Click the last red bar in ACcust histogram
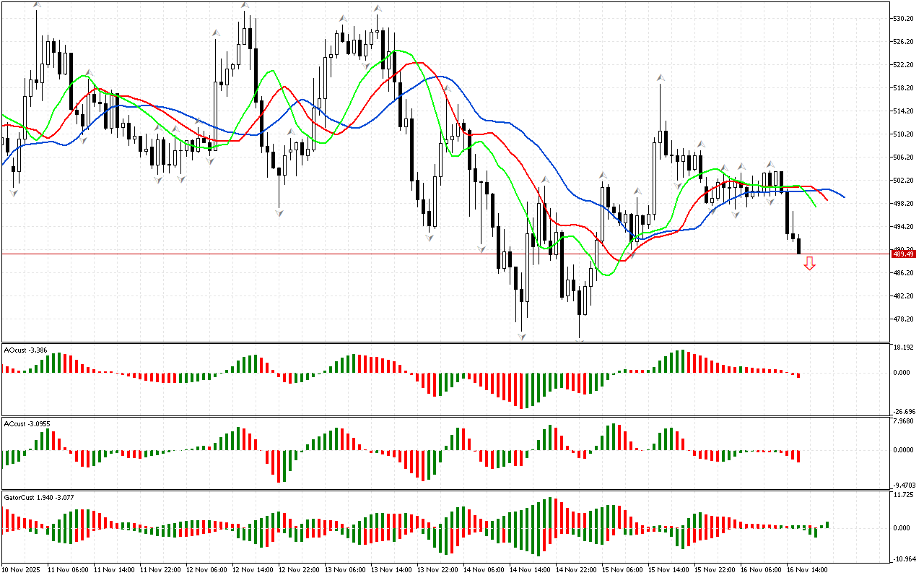The width and height of the screenshot is (924, 578). (798, 456)
